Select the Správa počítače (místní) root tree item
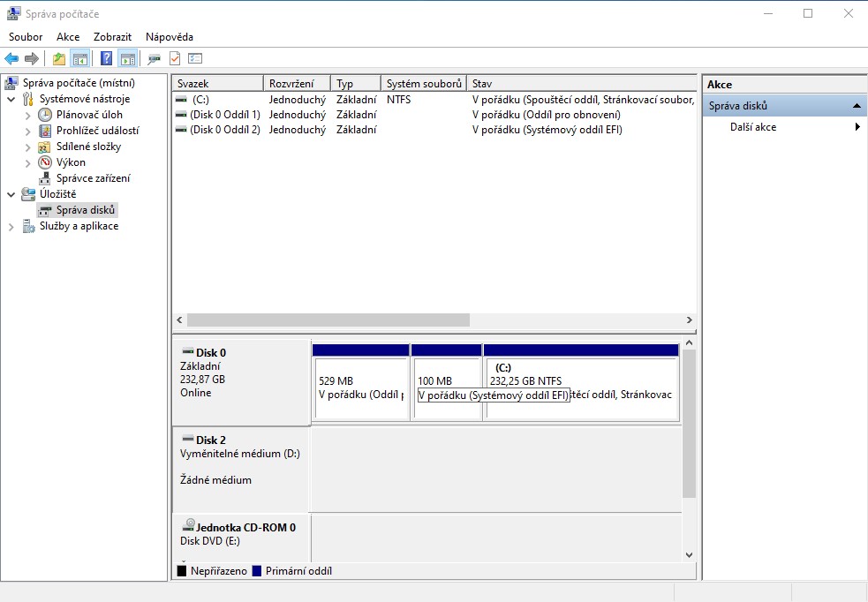Viewport: 868px width, 602px height. [79, 83]
